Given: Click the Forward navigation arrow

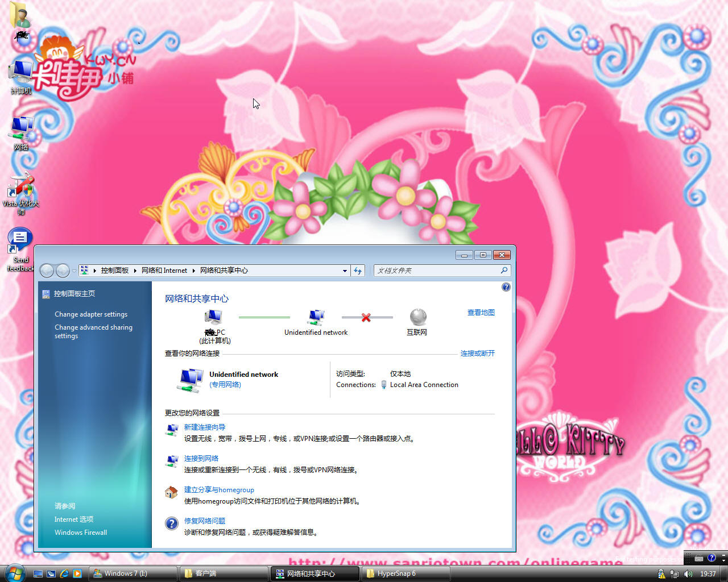Looking at the screenshot, I should 63,271.
